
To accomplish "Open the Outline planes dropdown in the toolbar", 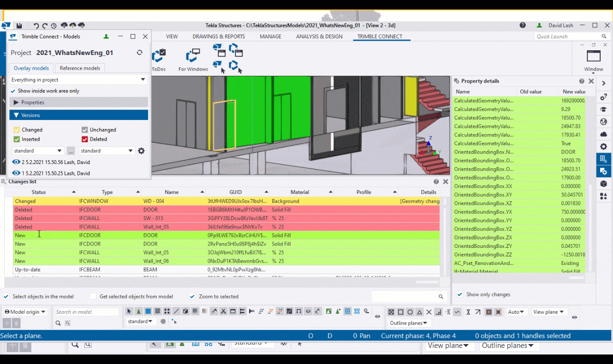I will tap(409, 323).
